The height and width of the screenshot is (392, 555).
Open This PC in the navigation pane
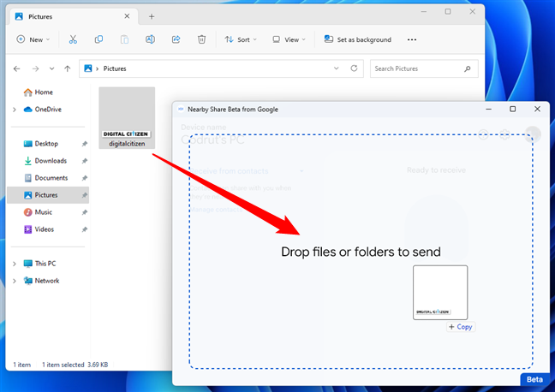[39, 264]
